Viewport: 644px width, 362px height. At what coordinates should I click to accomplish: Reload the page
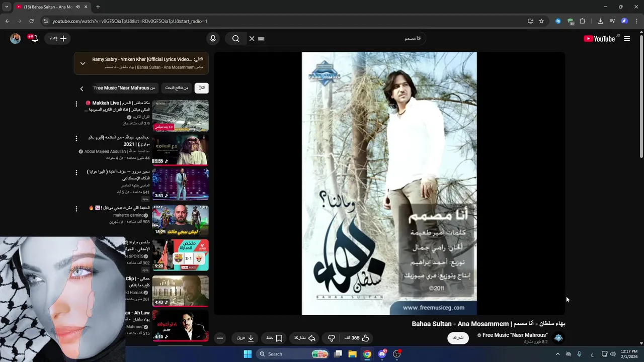tap(31, 21)
